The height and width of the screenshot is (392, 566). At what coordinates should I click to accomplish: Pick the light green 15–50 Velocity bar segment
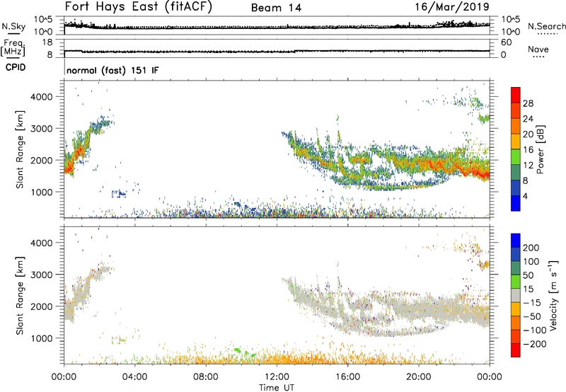point(516,282)
